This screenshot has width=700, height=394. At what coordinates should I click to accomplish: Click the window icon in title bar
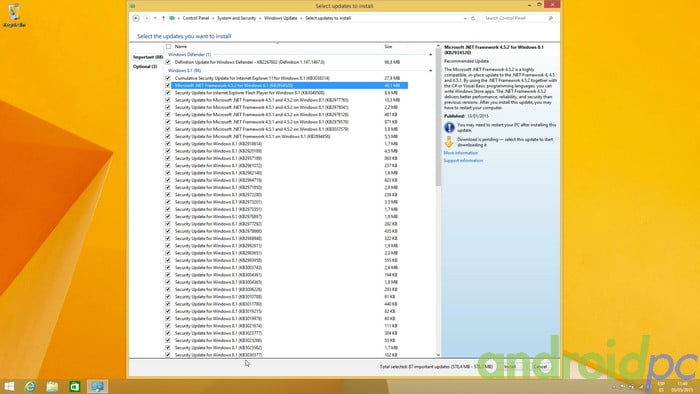[133, 6]
